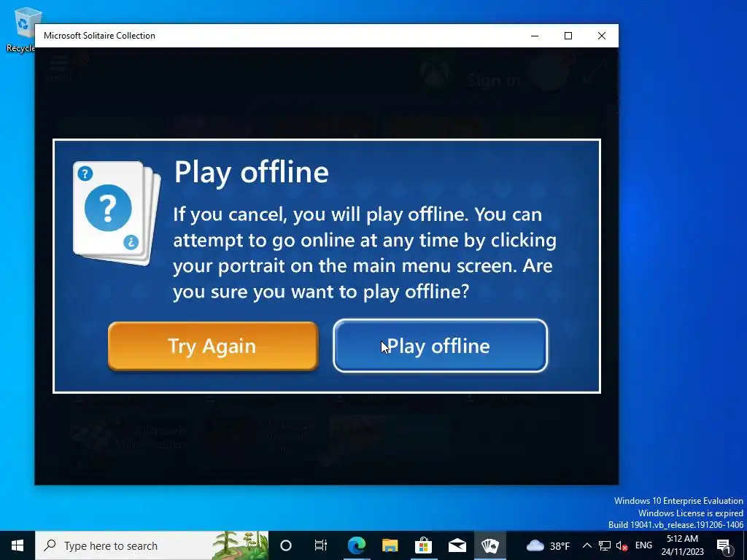Viewport: 747px width, 560px height.
Task: Focus the Type here to search box
Action: click(x=152, y=545)
